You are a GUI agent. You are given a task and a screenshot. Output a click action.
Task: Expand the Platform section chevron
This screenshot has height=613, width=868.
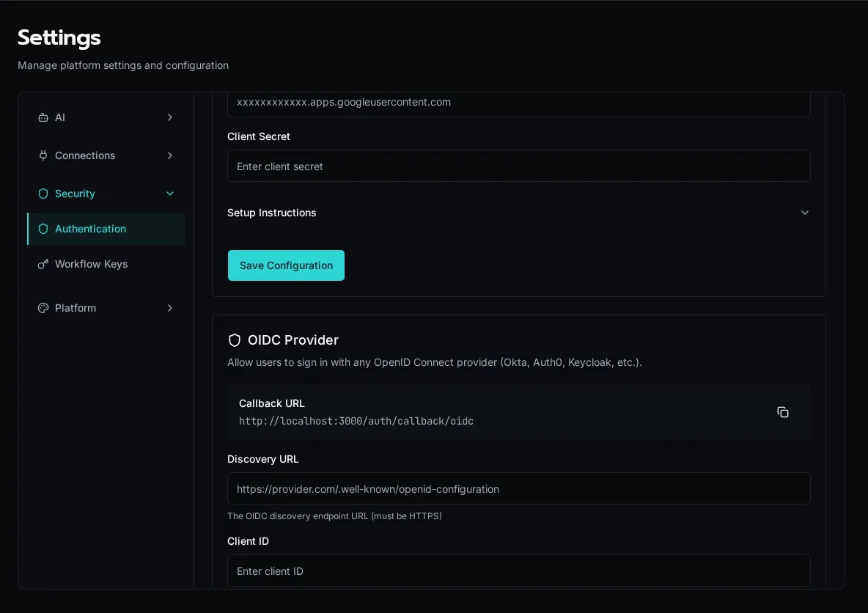tap(170, 308)
